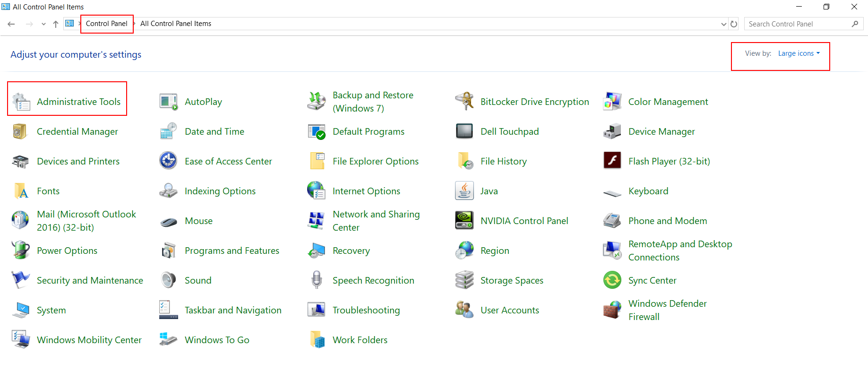868x372 pixels.
Task: Open the Windows Mobility Center link
Action: (x=89, y=340)
